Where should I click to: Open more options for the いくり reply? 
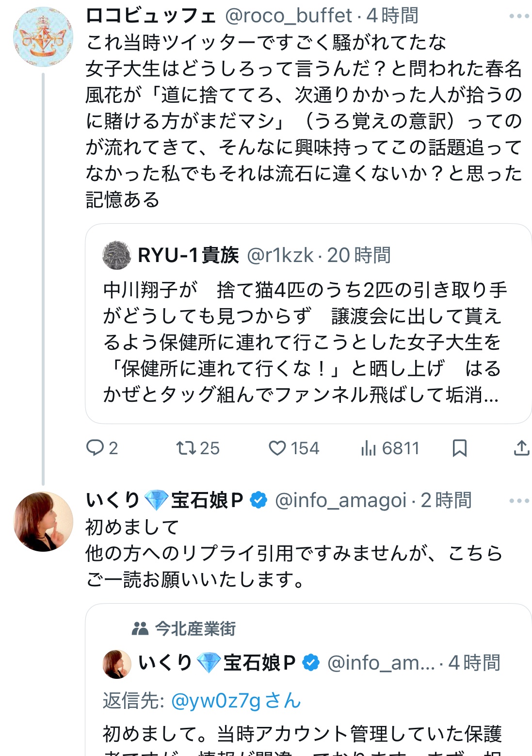coord(519,500)
